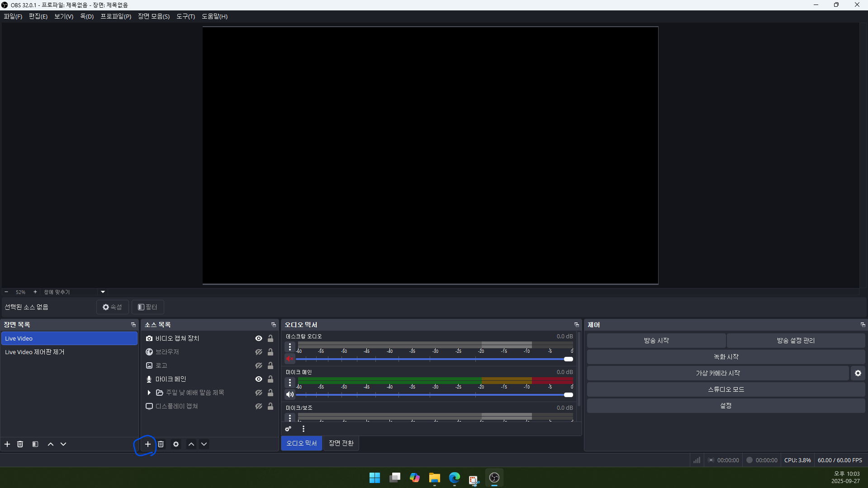Open the 도구(T) menu
The height and width of the screenshot is (488, 868).
point(185,16)
